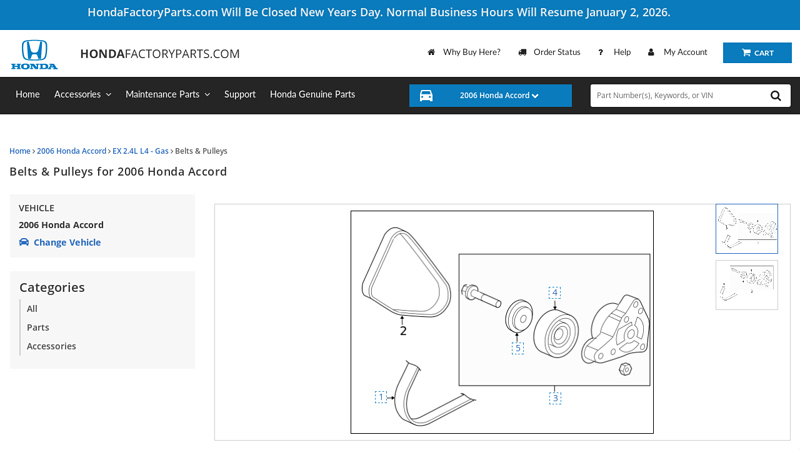The height and width of the screenshot is (450, 800).
Task: Open My Account user page
Action: [678, 52]
